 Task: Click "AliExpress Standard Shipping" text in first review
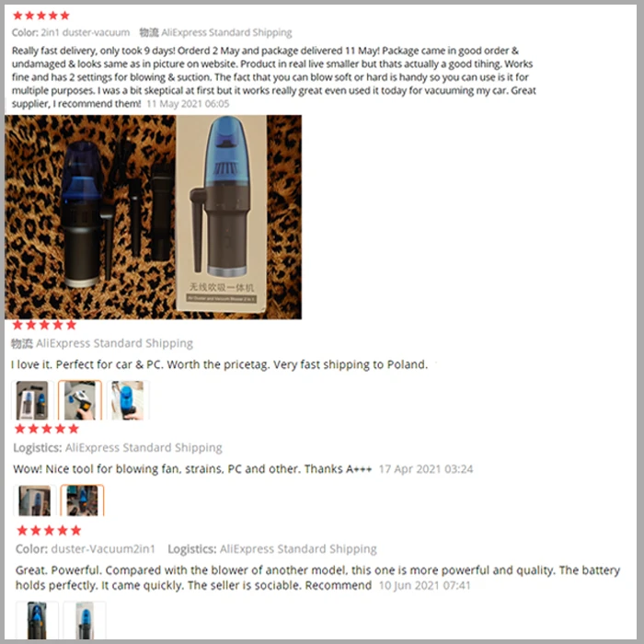(226, 32)
